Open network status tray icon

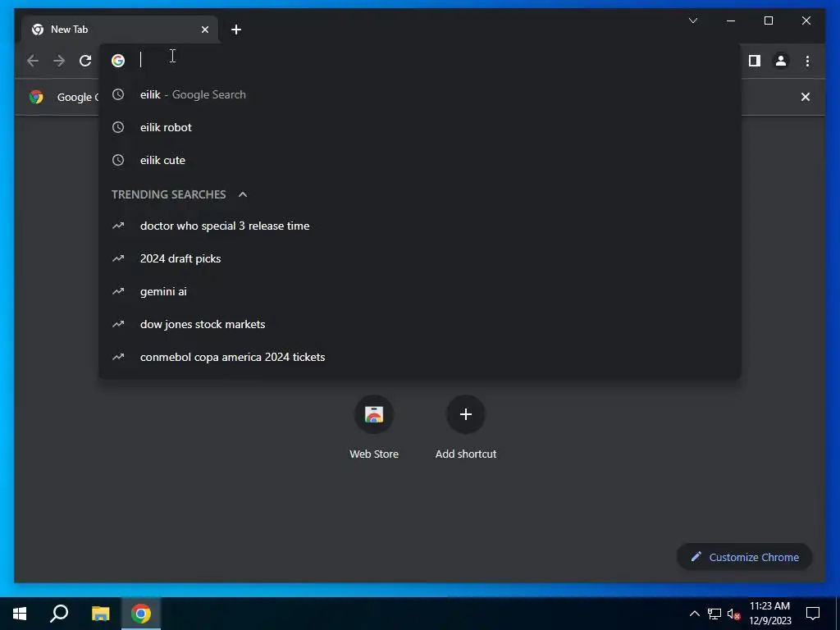point(714,614)
